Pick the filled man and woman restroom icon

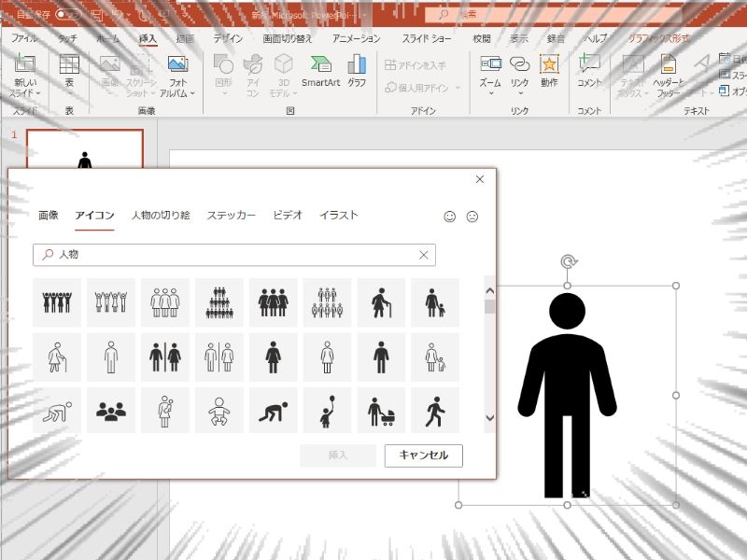click(165, 357)
